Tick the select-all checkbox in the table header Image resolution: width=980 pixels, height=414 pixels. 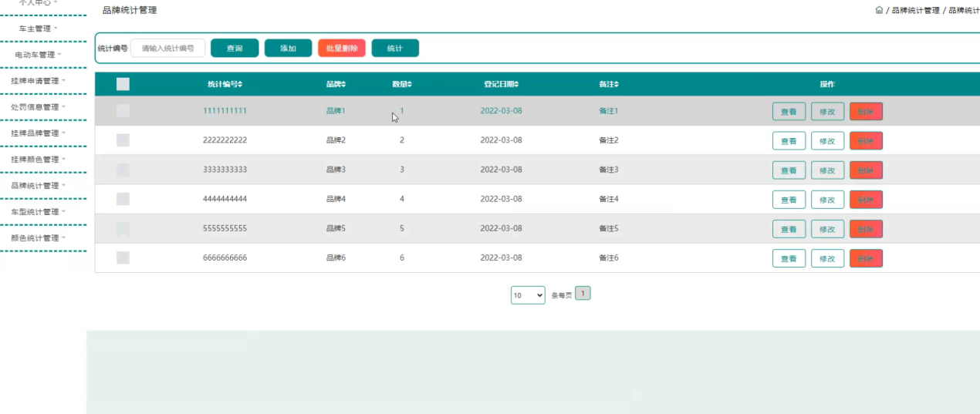tap(123, 84)
